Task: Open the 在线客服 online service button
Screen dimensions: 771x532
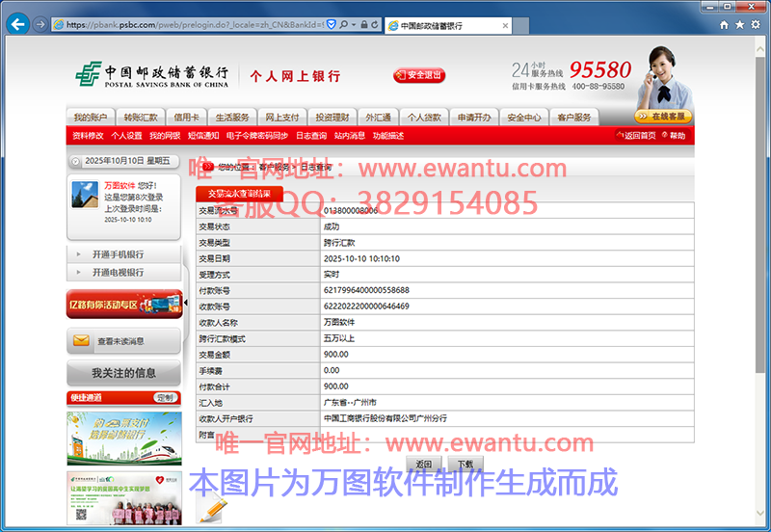Action: (x=663, y=117)
